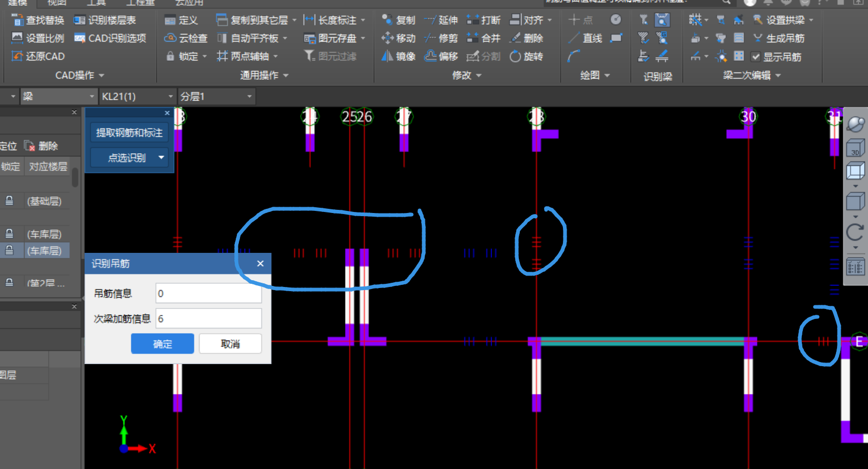Image resolution: width=868 pixels, height=469 pixels.
Task: Click the 次梁加筋信息 input field
Action: tap(208, 318)
